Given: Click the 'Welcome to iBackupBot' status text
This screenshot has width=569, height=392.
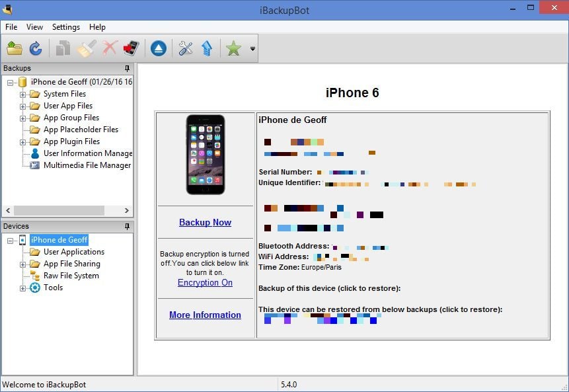Looking at the screenshot, I should 44,385.
